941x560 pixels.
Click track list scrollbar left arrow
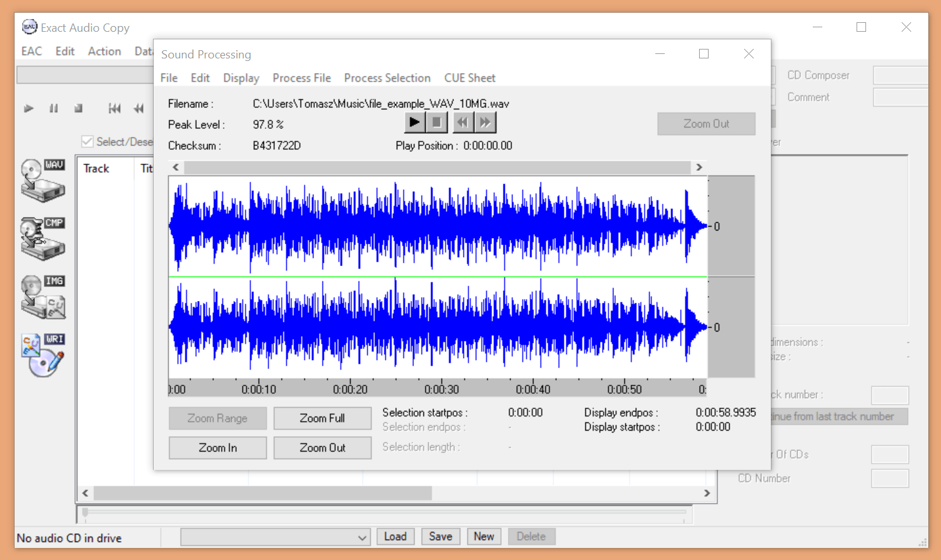(x=85, y=493)
